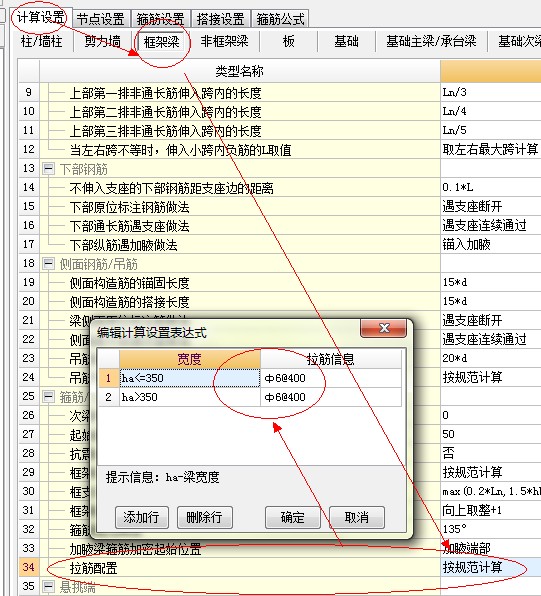The image size is (541, 596).
Task: Select the 剪力墙 category tab
Action: click(102, 41)
